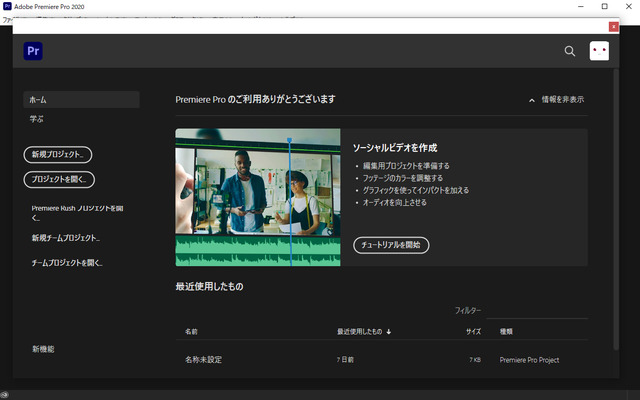This screenshot has height=400, width=640.
Task: Click the チームプロジェクトを開く link
Action: click(x=67, y=263)
